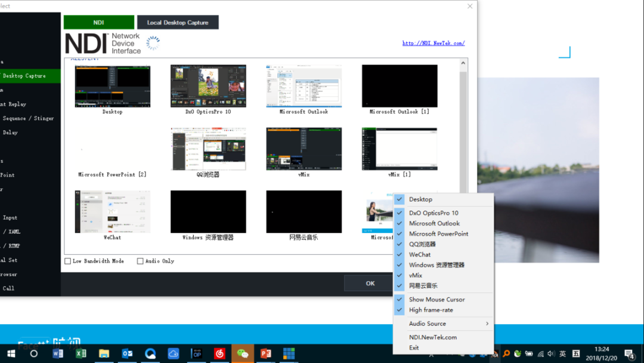The height and width of the screenshot is (363, 644).
Task: Open WeChat from the taskbar
Action: pyautogui.click(x=243, y=353)
